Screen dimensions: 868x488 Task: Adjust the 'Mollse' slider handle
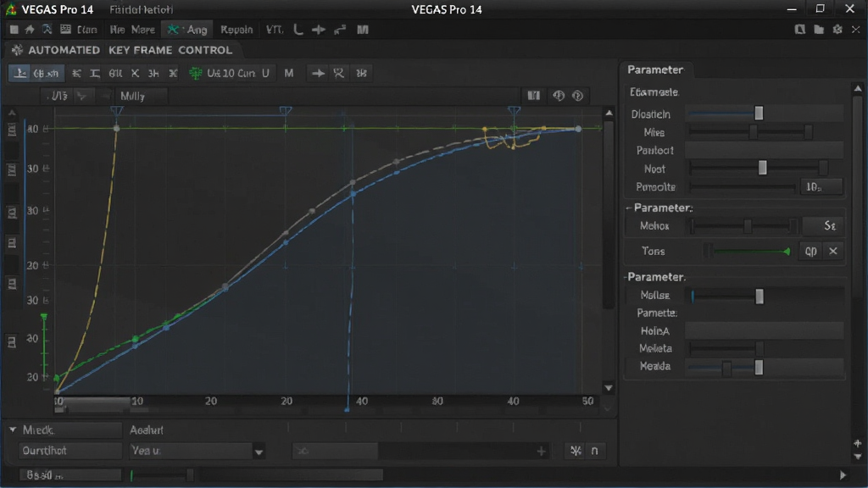point(759,296)
